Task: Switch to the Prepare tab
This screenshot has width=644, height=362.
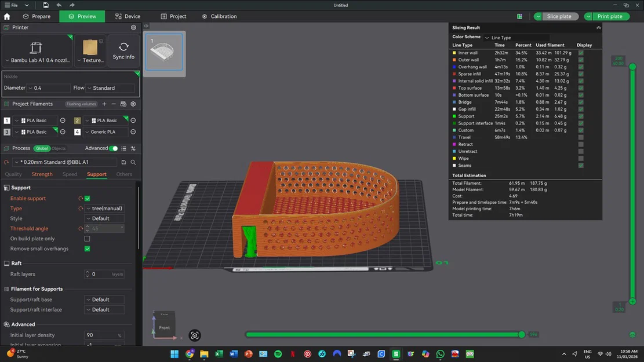Action: tap(37, 16)
